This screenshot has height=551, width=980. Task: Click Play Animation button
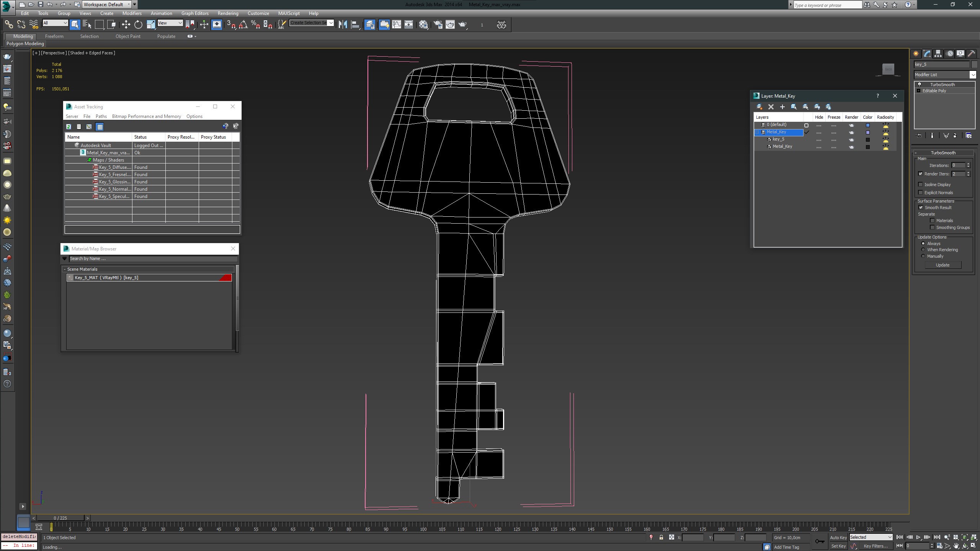918,538
